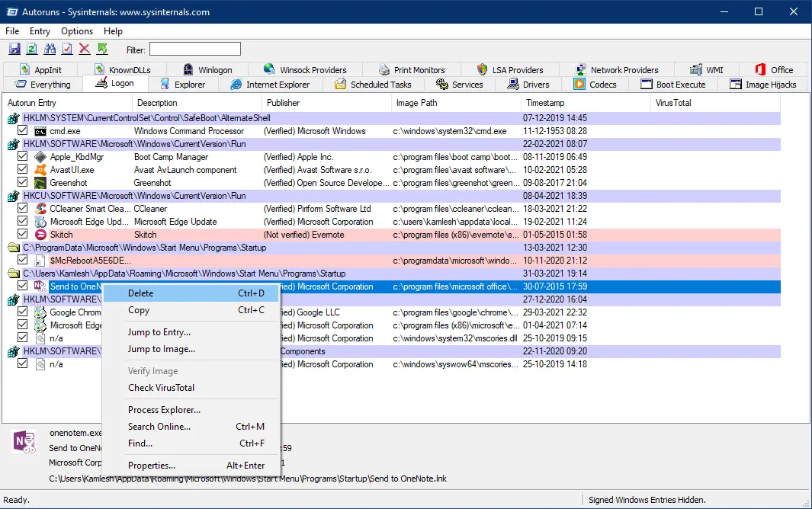Switch to the Everything tab

coord(43,85)
